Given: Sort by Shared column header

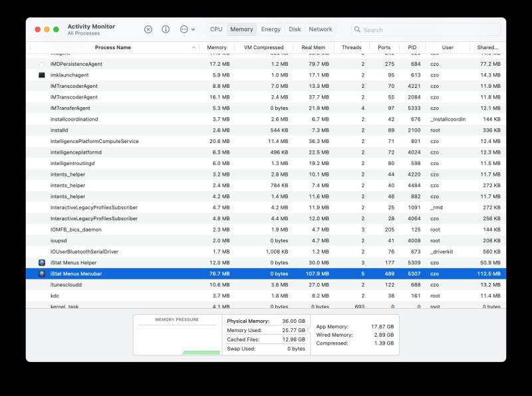Looking at the screenshot, I should pyautogui.click(x=487, y=47).
